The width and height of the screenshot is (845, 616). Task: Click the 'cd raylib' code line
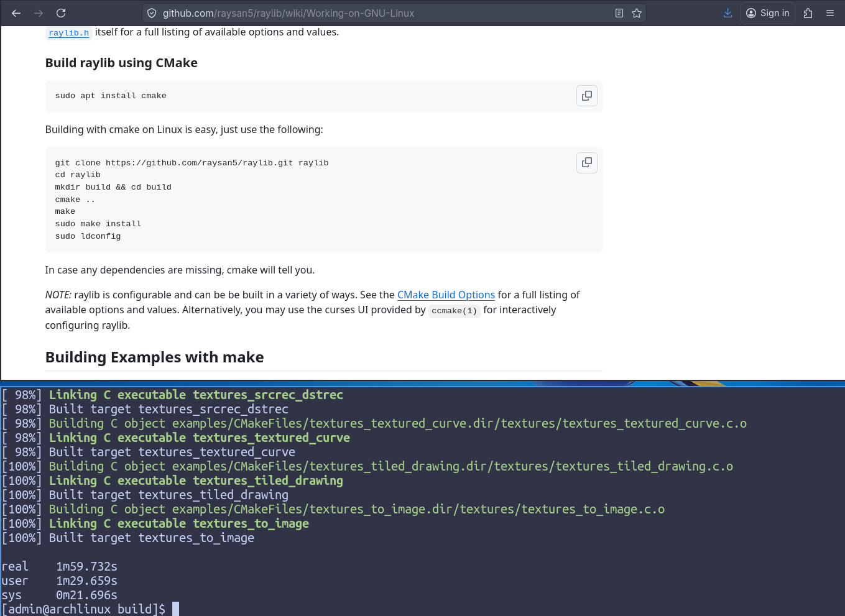[78, 175]
